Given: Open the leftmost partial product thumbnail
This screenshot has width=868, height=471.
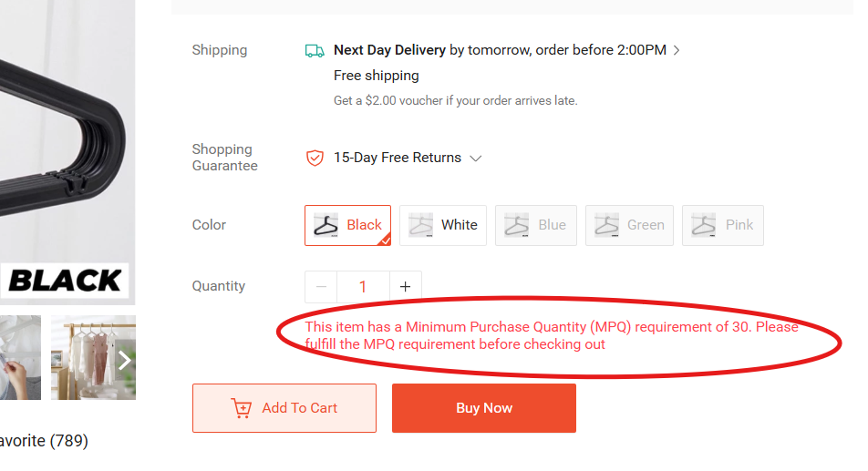Looking at the screenshot, I should pos(20,357).
